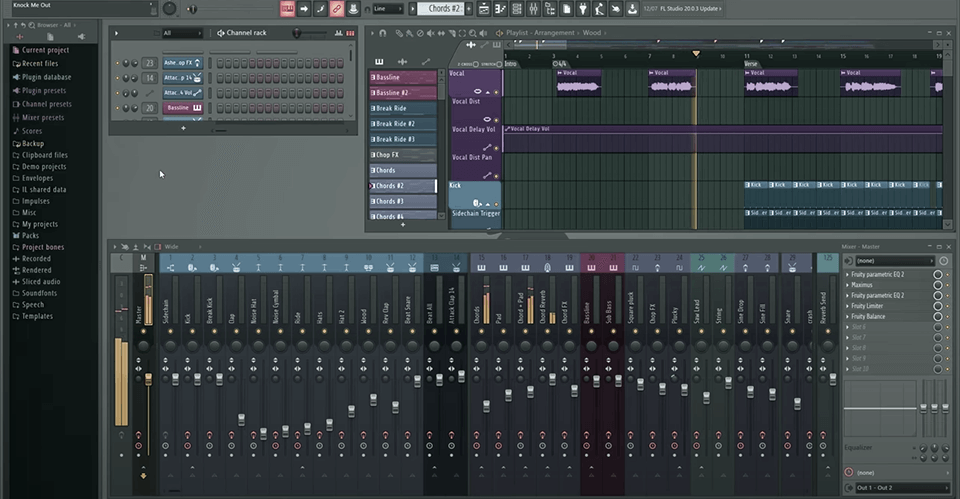Open the Wide mixer layout dropdown
Viewport: 960px width, 499px height.
pos(183,247)
